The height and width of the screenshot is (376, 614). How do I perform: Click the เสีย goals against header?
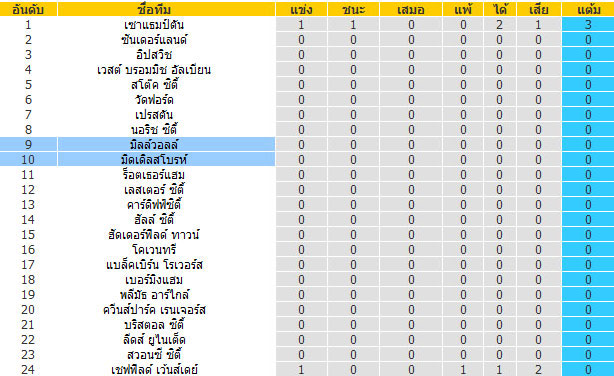(x=538, y=10)
